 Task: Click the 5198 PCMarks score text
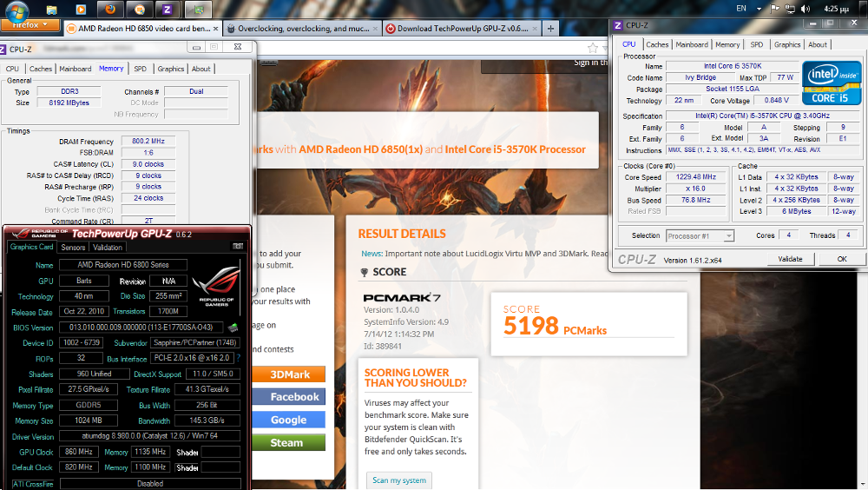pyautogui.click(x=555, y=326)
